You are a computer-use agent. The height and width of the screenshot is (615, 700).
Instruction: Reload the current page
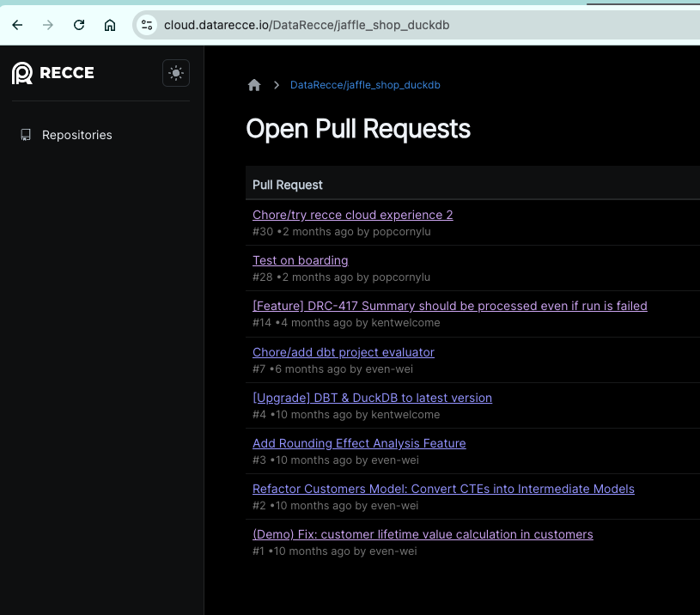79,25
